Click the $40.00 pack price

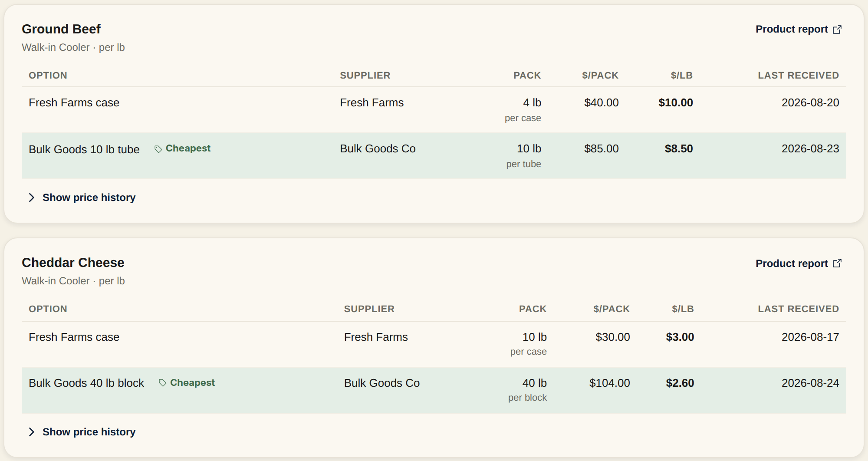click(602, 103)
